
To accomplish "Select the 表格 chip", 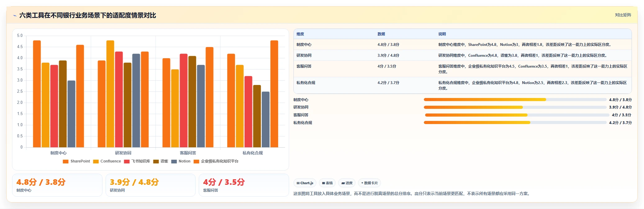I will [x=327, y=183].
